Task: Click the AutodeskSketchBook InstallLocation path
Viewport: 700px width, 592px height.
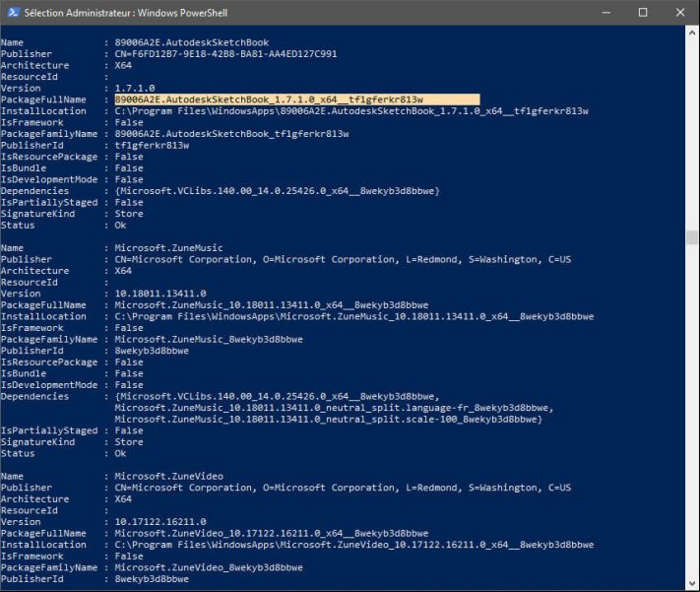Action: point(351,110)
